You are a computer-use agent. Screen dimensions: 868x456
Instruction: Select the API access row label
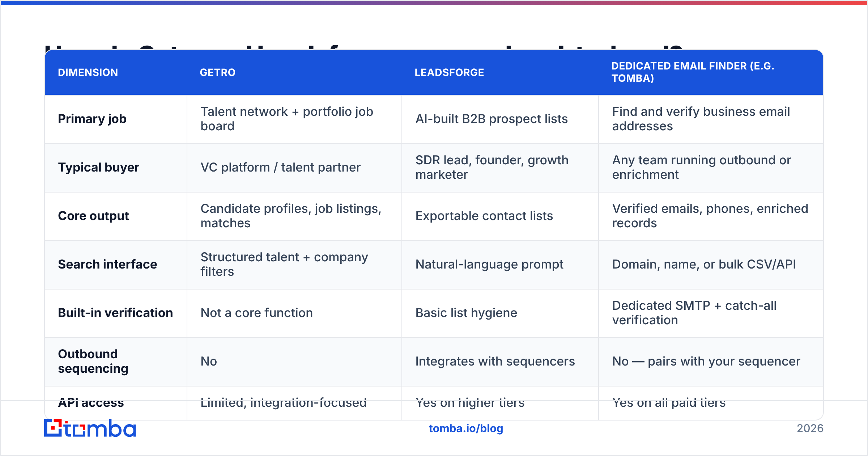tap(91, 402)
